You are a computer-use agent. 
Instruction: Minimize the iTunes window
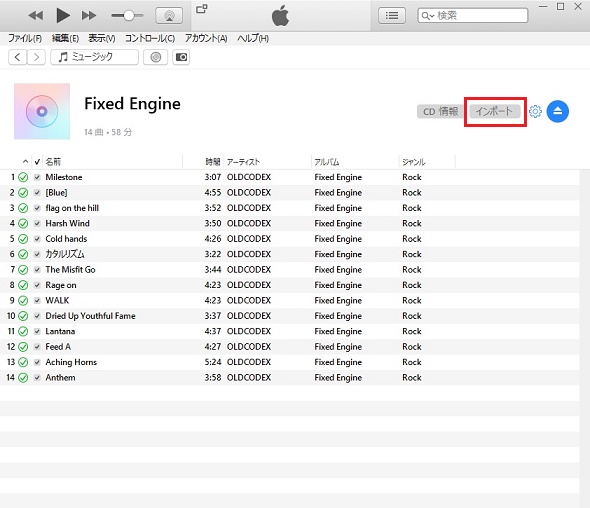(x=543, y=7)
